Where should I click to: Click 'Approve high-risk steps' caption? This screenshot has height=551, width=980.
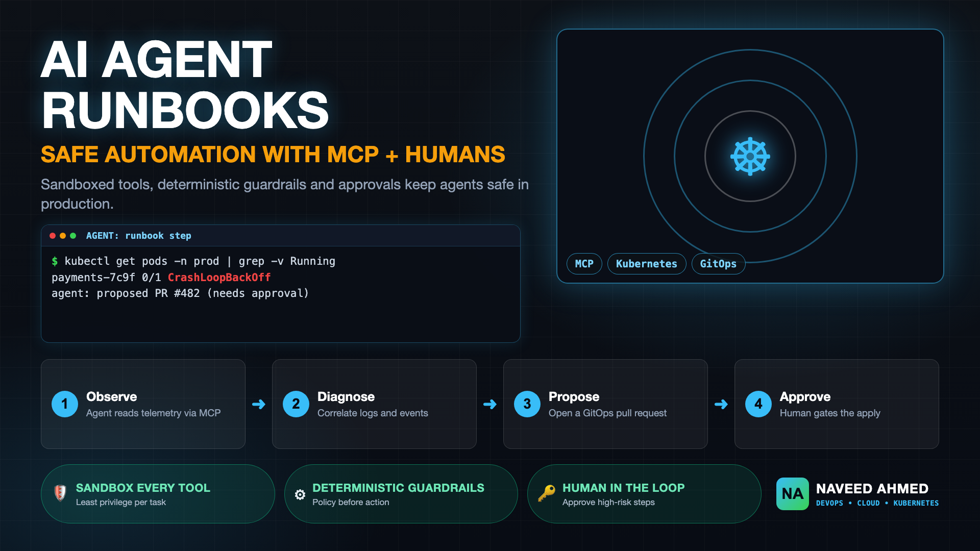pos(608,503)
